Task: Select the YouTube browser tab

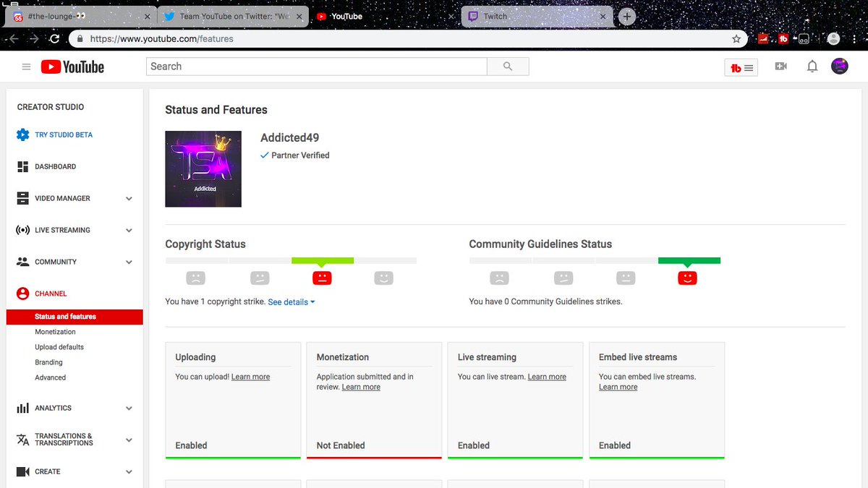Action: tap(383, 16)
